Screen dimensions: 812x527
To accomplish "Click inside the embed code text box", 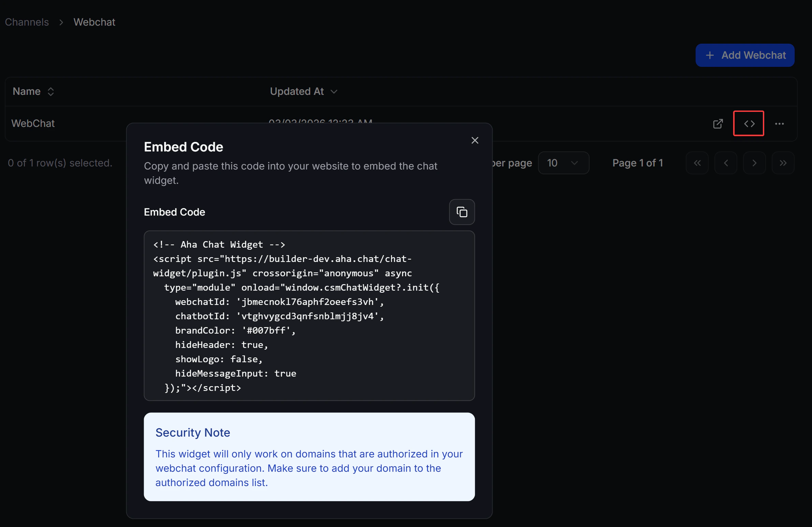I will pos(309,316).
